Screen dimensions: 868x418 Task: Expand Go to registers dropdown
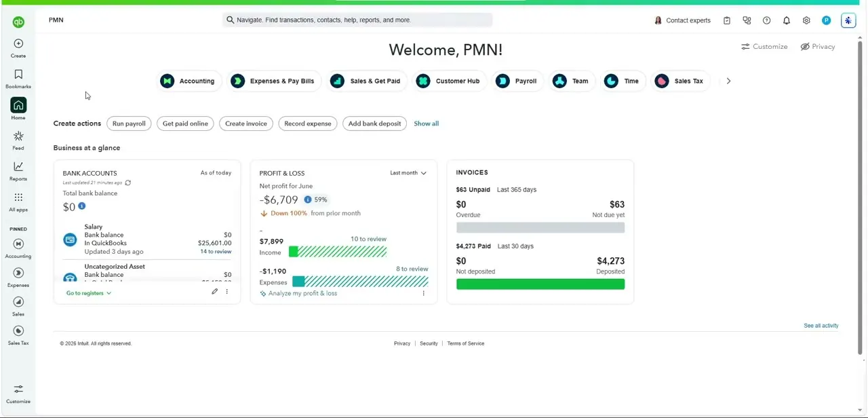pos(89,293)
